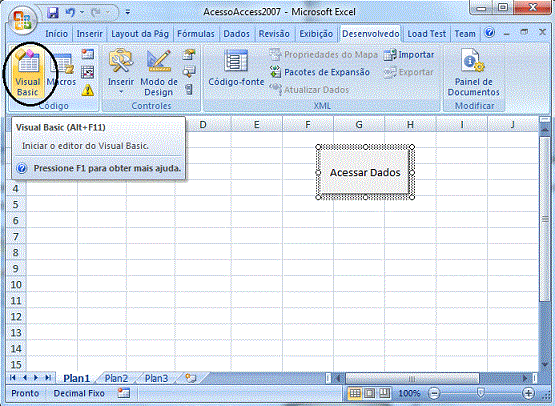This screenshot has width=555, height=406.
Task: Click the Redo icon
Action: (x=96, y=12)
